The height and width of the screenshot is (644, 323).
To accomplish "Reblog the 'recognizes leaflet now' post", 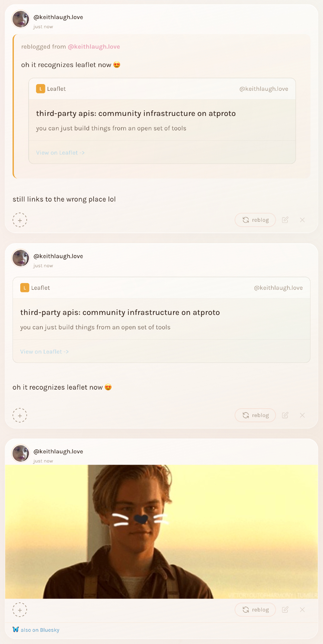I will pyautogui.click(x=255, y=415).
